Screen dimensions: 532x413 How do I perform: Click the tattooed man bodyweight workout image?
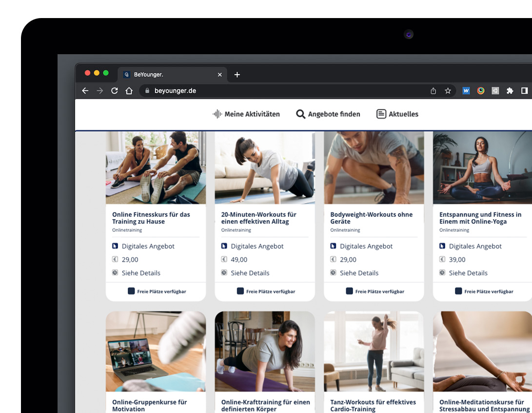click(x=374, y=168)
